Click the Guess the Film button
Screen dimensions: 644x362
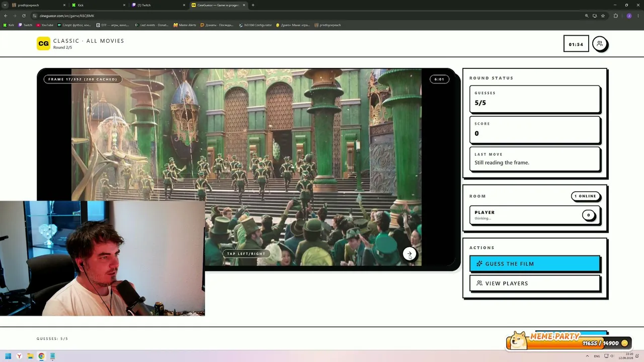(x=534, y=263)
